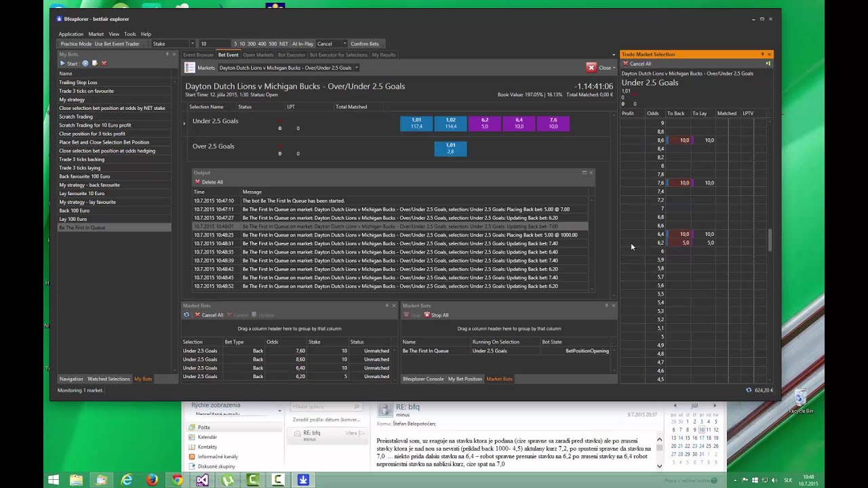Cancel all bets in the Market Bets panel
Screen dimensions: 868x488
(x=210, y=314)
